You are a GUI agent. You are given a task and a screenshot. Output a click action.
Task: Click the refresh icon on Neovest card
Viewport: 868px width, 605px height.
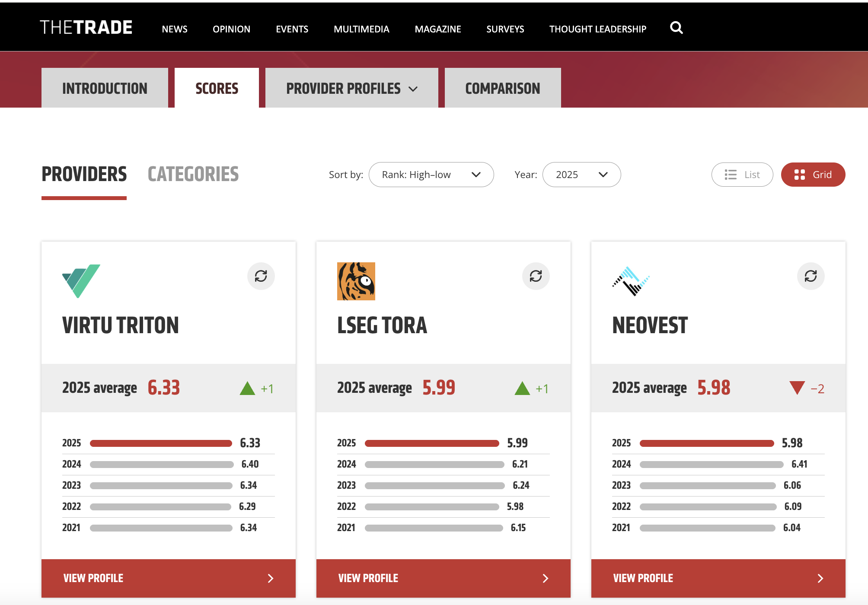pyautogui.click(x=811, y=276)
